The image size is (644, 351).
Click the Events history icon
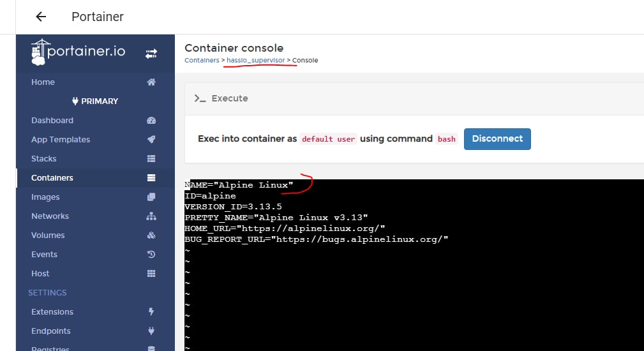click(151, 254)
